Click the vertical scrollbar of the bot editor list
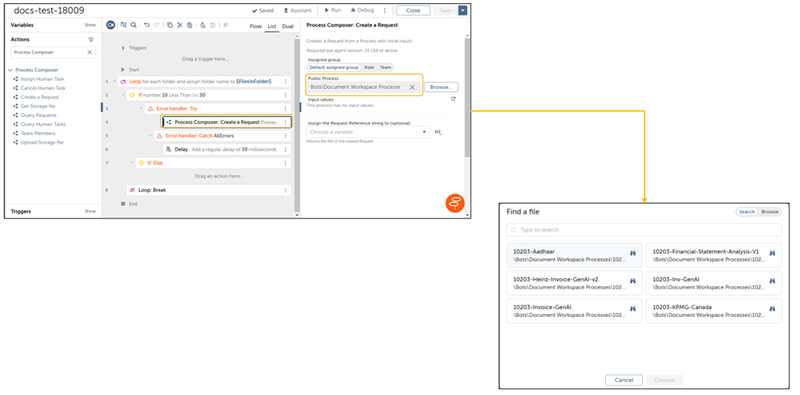Image resolution: width=800 pixels, height=395 pixels. [297, 126]
